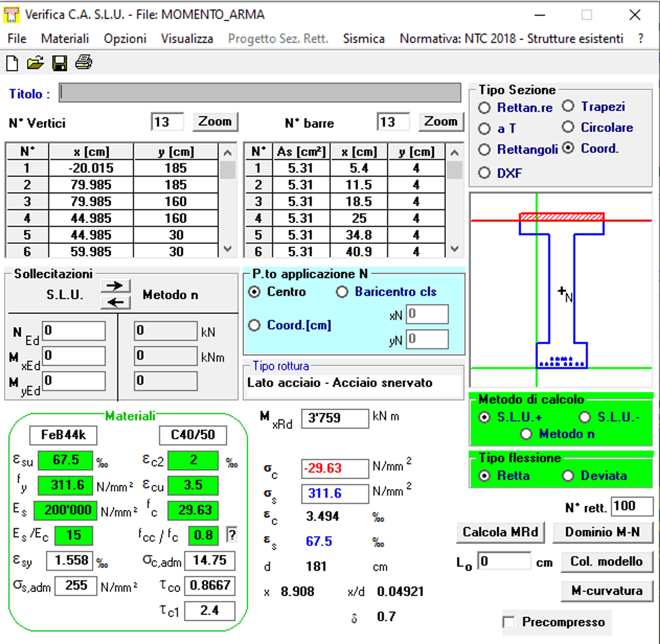Select Centro application point

[255, 292]
